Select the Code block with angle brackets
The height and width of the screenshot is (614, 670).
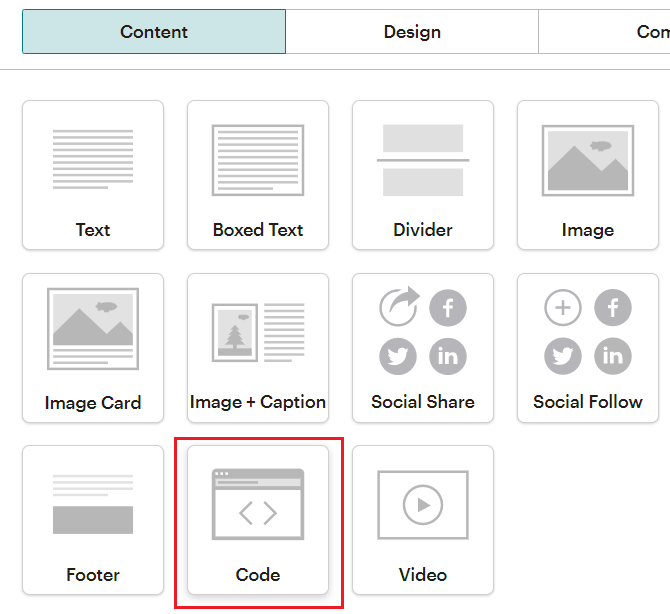[257, 514]
